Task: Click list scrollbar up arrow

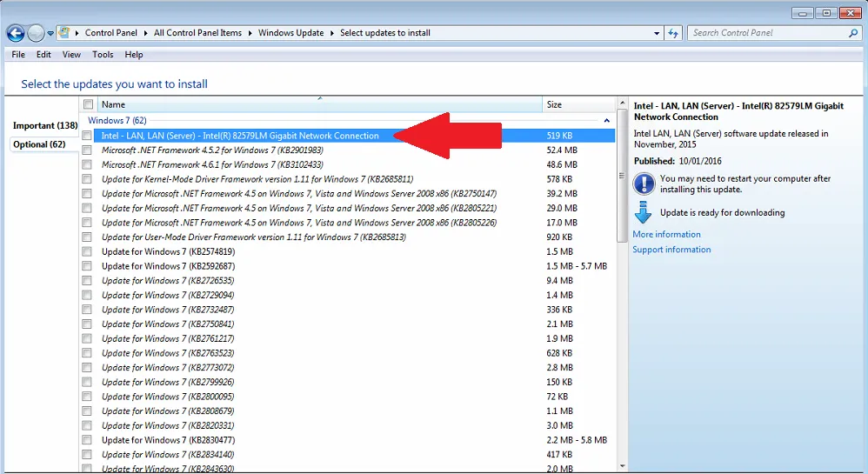Action: tap(622, 103)
